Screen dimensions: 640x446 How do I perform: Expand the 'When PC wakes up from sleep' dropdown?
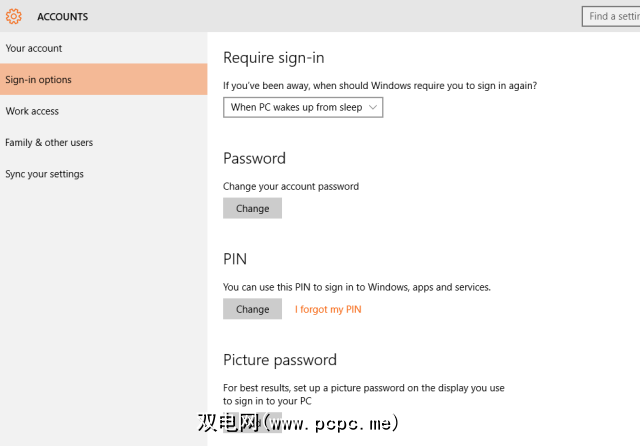pos(303,107)
